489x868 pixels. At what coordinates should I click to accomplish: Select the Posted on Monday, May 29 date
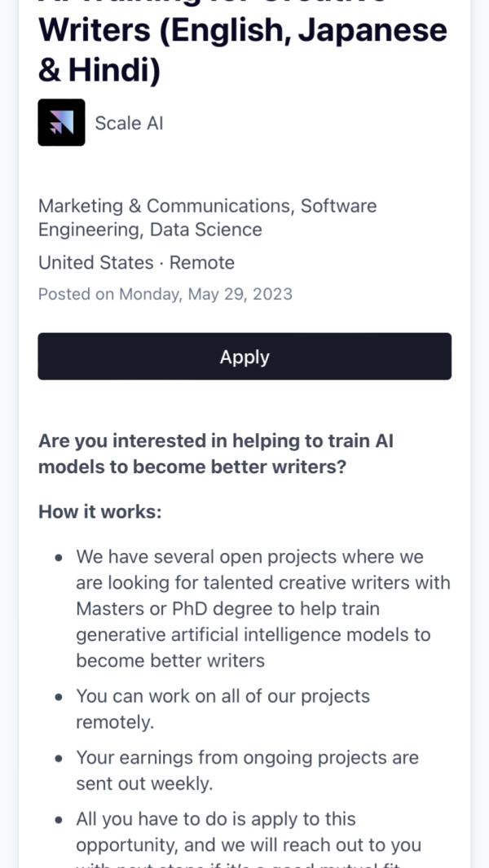pos(165,294)
